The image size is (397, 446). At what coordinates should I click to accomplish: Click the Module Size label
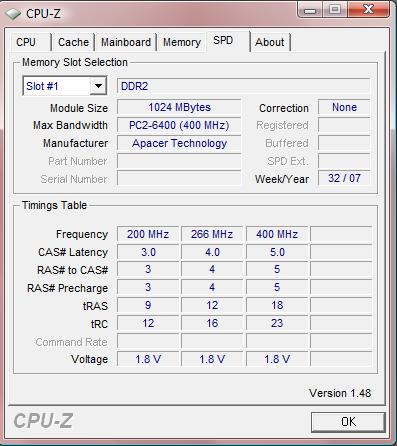click(79, 108)
